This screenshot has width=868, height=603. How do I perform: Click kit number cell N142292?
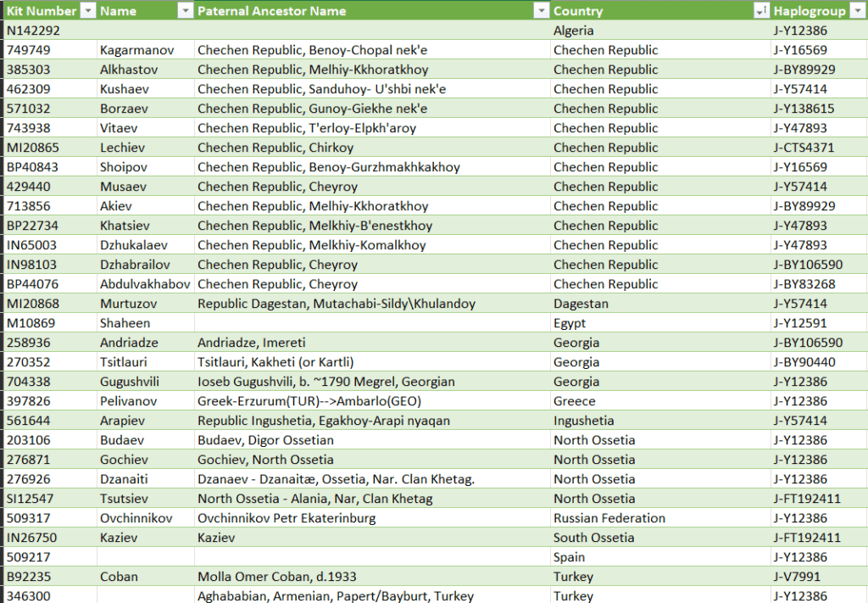(34, 31)
